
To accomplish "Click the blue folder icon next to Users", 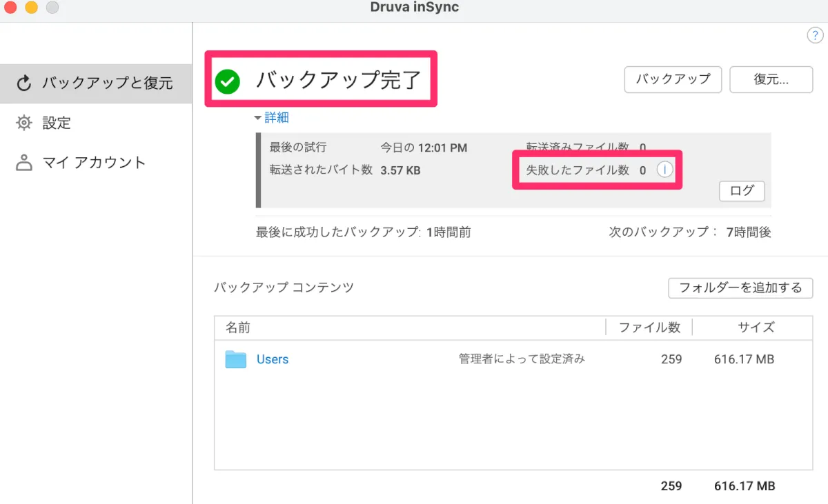I will click(x=235, y=359).
